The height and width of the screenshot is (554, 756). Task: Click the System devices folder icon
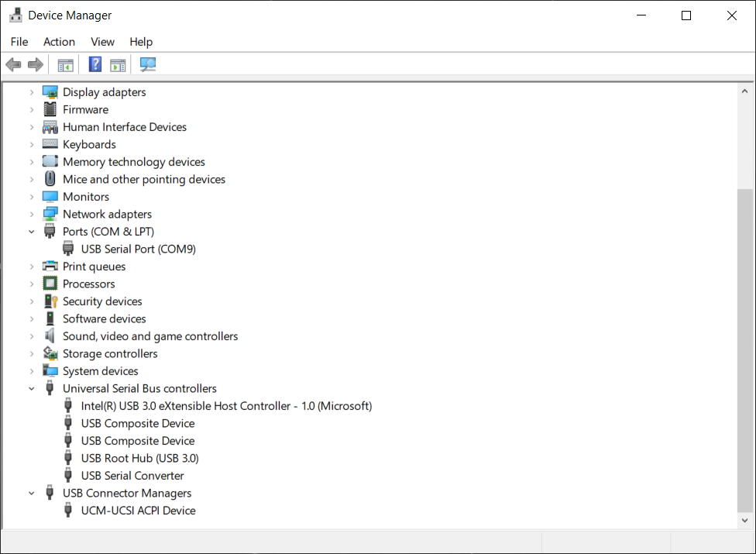pos(50,370)
